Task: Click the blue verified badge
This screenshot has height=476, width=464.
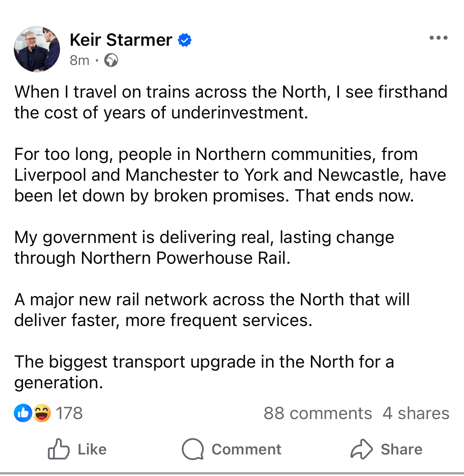Action: 185,40
